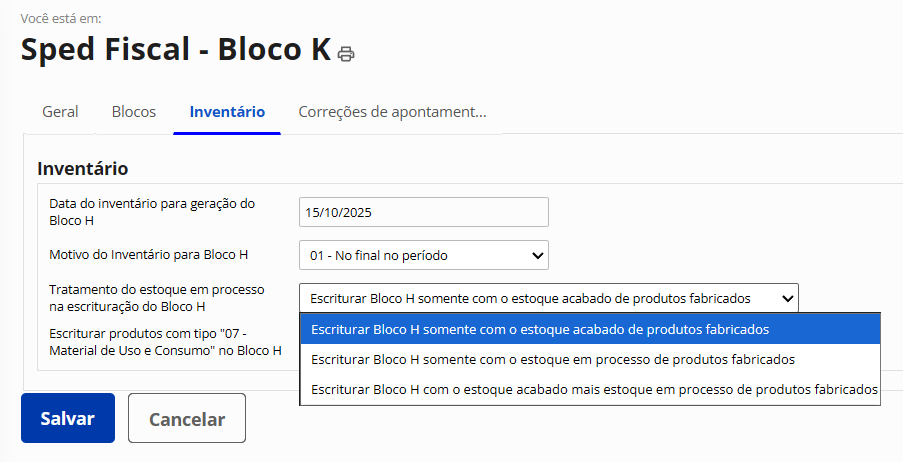903x462 pixels.
Task: Open the Motivo do Inventário dropdown
Action: [423, 255]
